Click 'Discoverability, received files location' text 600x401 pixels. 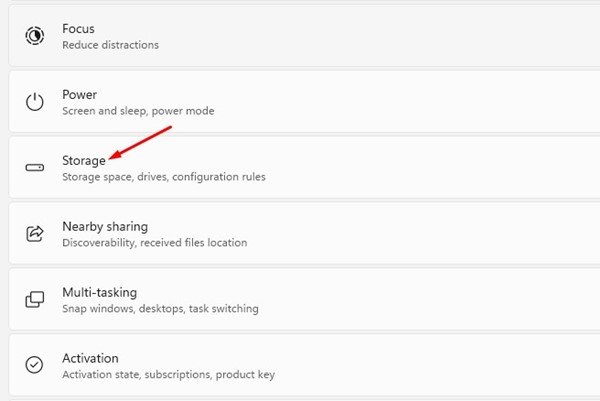tap(154, 243)
